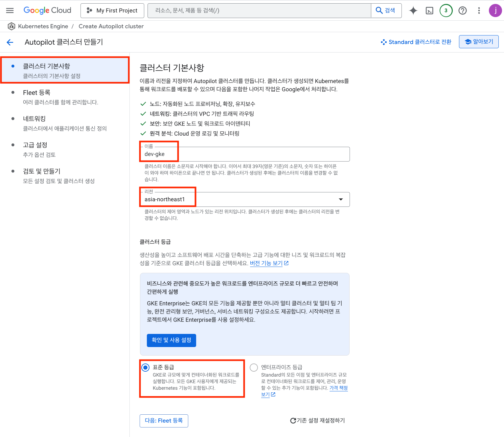This screenshot has width=504, height=437.
Task: Click the Google Cloud logo
Action: pos(47,11)
